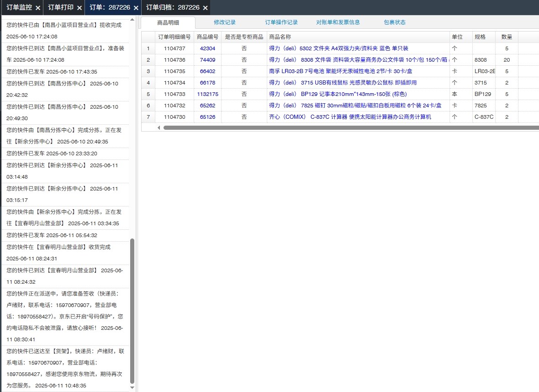Screen dimensions: 539x392
Task: Click the logistics panel vertical scrollbar thumb
Action: 132,311
